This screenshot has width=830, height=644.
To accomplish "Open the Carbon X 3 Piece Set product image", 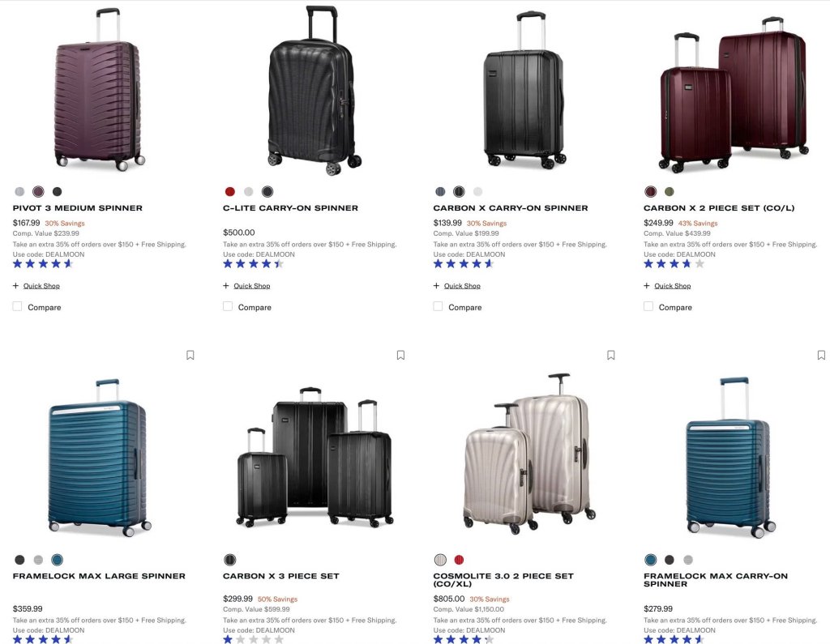I will 315,457.
